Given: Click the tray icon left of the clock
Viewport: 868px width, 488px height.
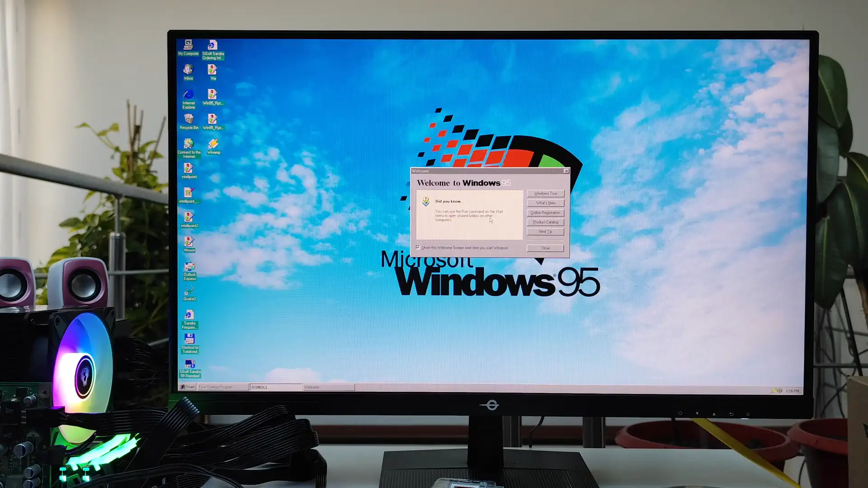Looking at the screenshot, I should point(780,390).
